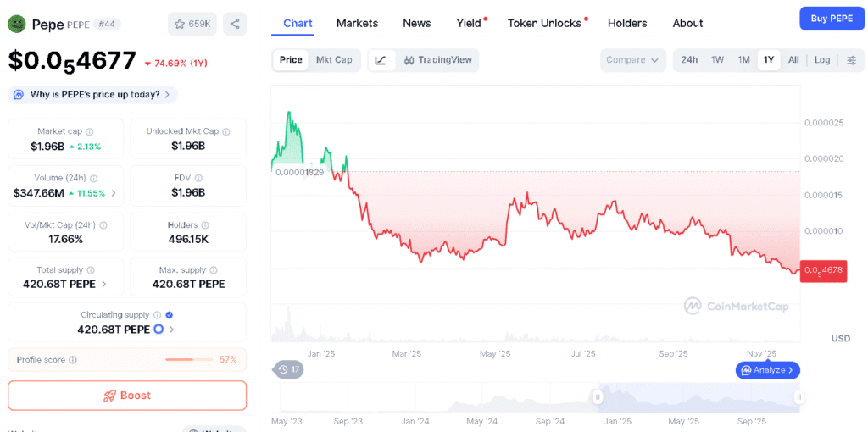Image resolution: width=868 pixels, height=432 pixels.
Task: Click the red current price tag on the axis
Action: 823,270
